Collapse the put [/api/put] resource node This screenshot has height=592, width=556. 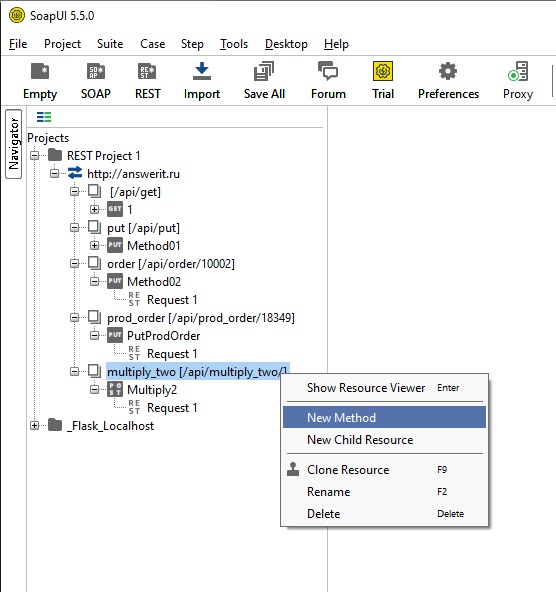pos(74,227)
